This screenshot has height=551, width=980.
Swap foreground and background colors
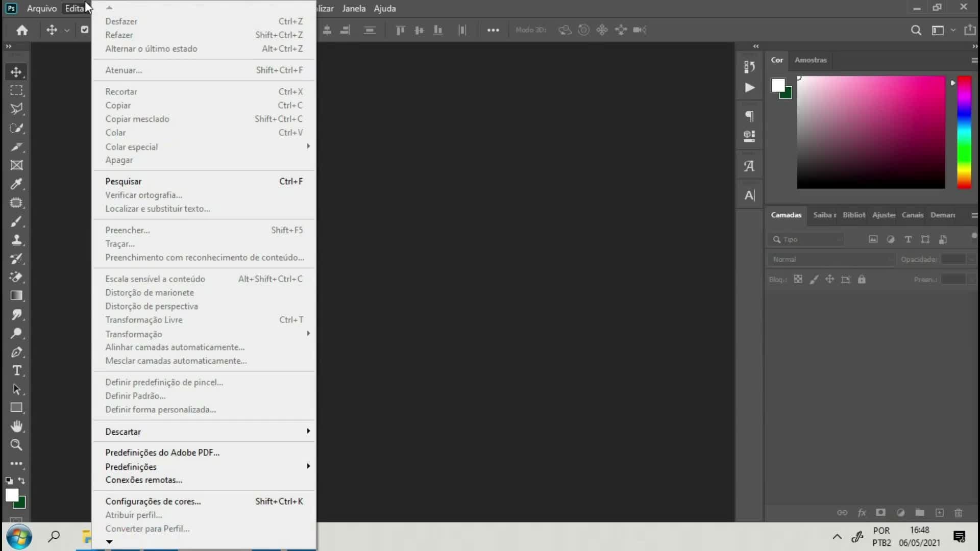[21, 481]
